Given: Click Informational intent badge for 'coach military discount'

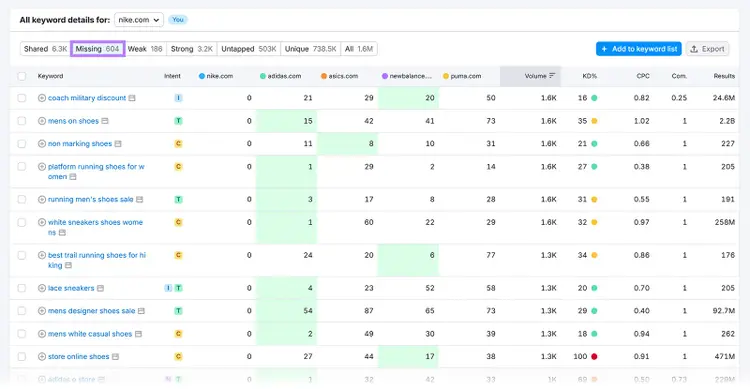Looking at the screenshot, I should [178, 98].
